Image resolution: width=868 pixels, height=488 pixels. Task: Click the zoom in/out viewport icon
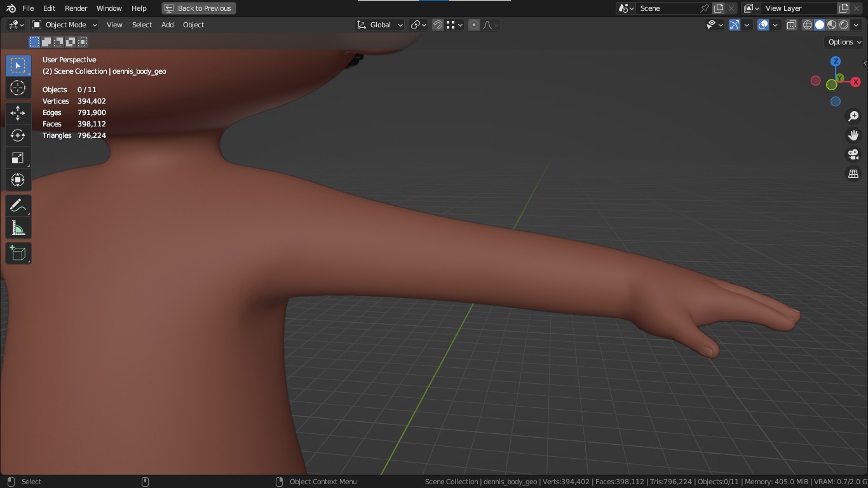point(853,116)
